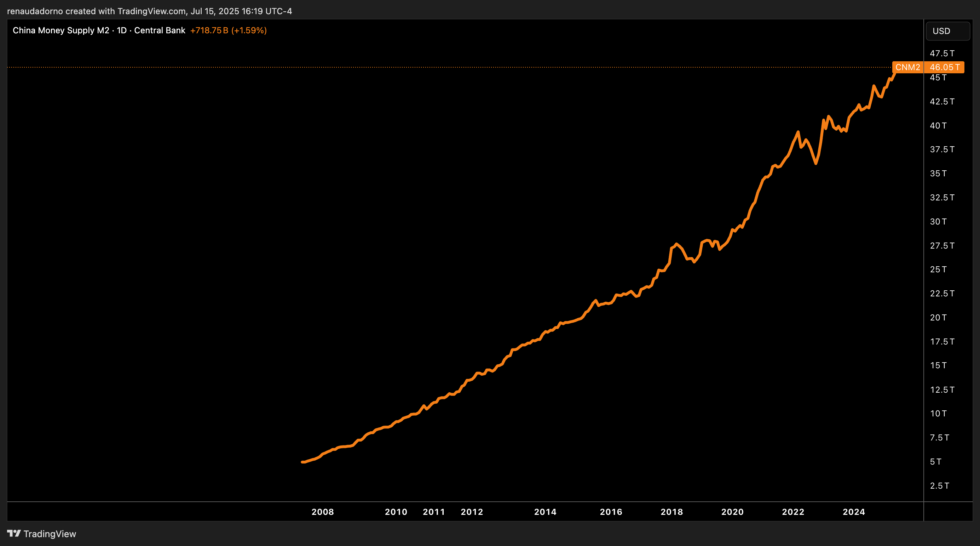Click the 10 T price axis label
This screenshot has height=546, width=980.
[938, 414]
